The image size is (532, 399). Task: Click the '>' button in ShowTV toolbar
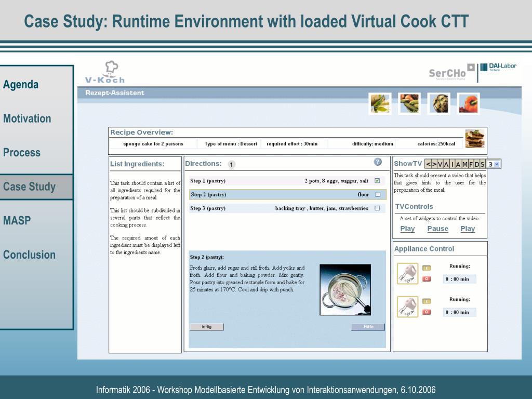coord(434,164)
